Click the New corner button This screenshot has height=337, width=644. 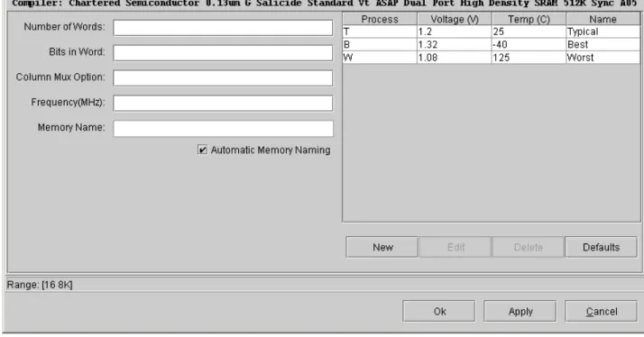382,247
